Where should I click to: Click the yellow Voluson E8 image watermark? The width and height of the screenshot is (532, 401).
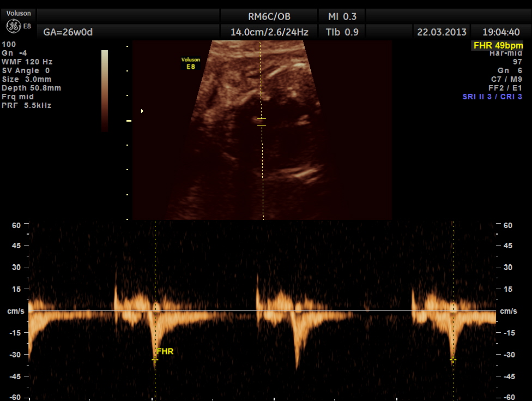click(x=190, y=63)
